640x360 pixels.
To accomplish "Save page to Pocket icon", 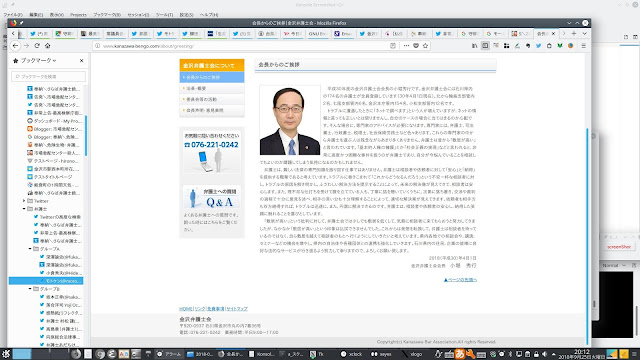I will 416,46.
